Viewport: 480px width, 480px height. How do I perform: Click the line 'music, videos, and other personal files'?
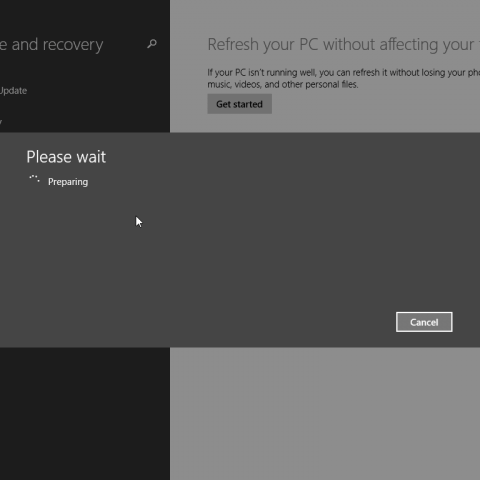point(283,84)
